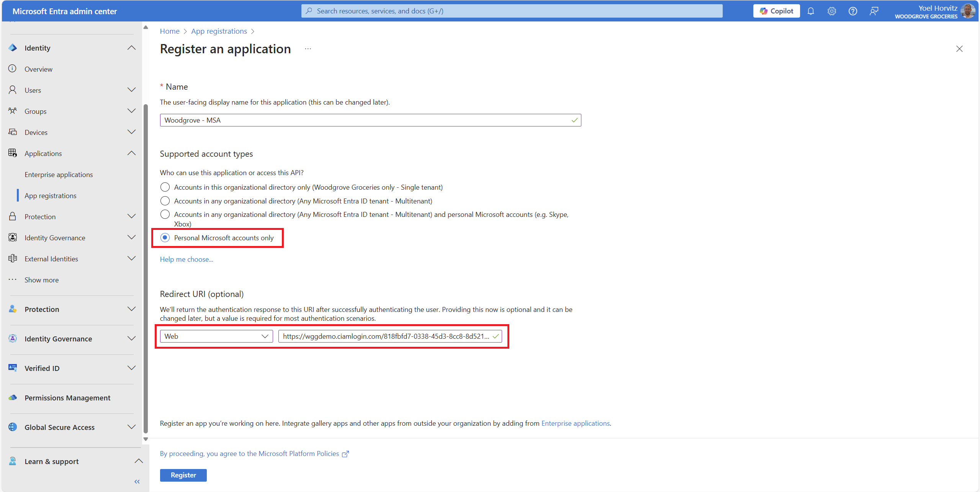Go to Overview in Identity menu

(38, 69)
